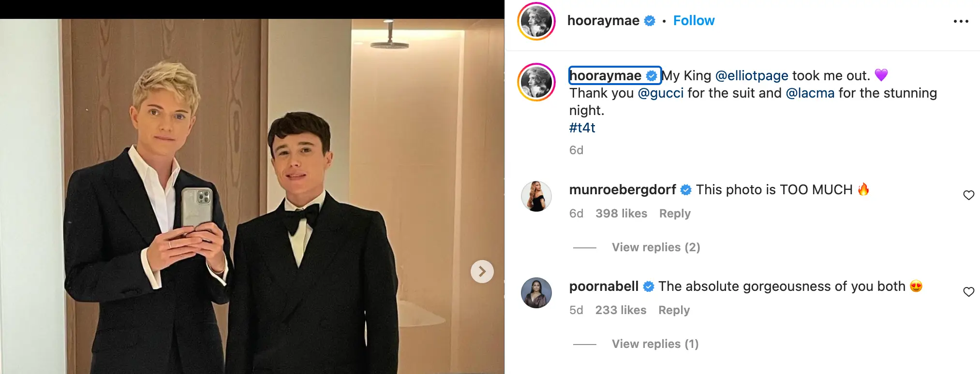
Task: Open the @gucci mention link
Action: pos(660,93)
